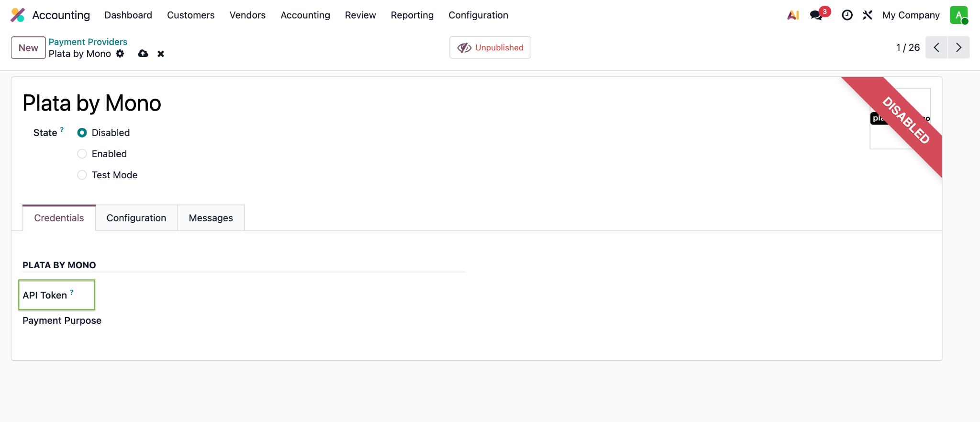Select the Test Mode radio
The height and width of the screenshot is (422, 980).
[x=82, y=175]
